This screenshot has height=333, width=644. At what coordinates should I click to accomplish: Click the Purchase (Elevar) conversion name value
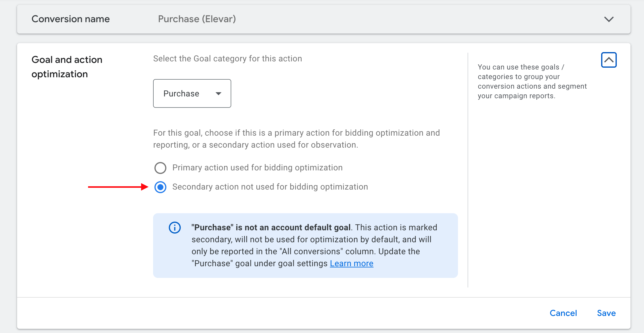click(197, 19)
